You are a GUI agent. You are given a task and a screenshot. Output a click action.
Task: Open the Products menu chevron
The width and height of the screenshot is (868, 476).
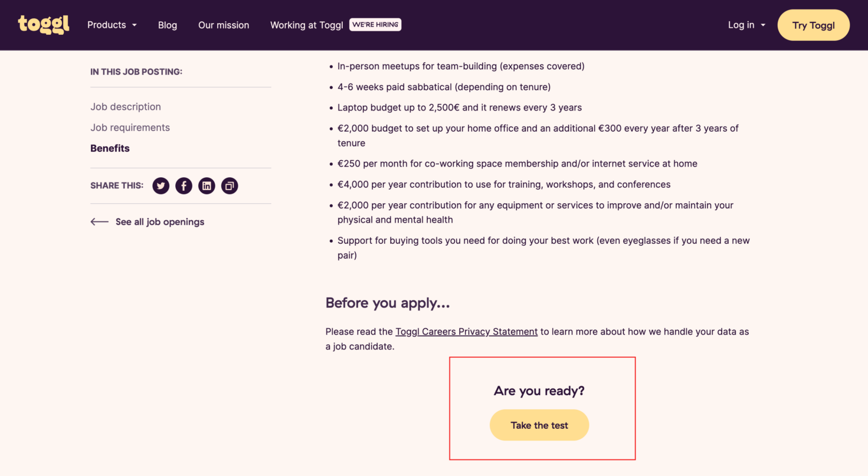134,25
